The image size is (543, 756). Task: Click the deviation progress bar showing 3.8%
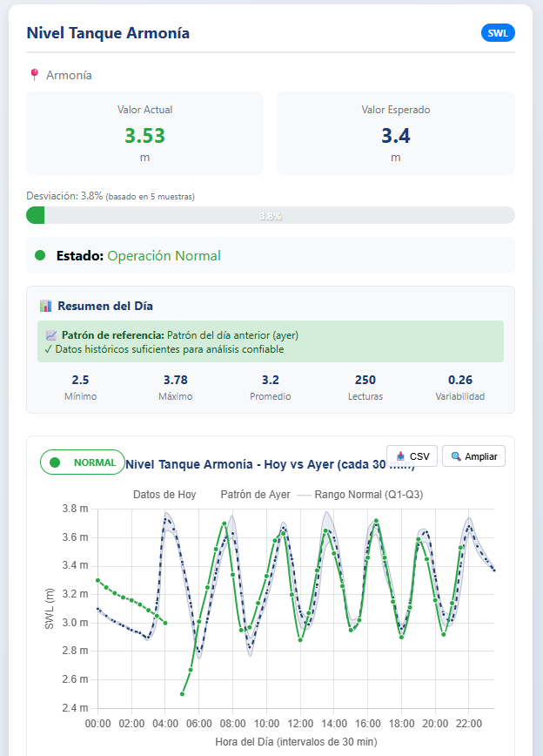click(x=271, y=215)
